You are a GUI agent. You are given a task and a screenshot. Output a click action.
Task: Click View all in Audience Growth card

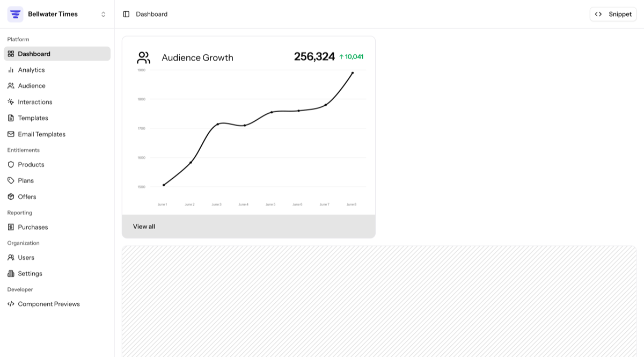point(144,227)
